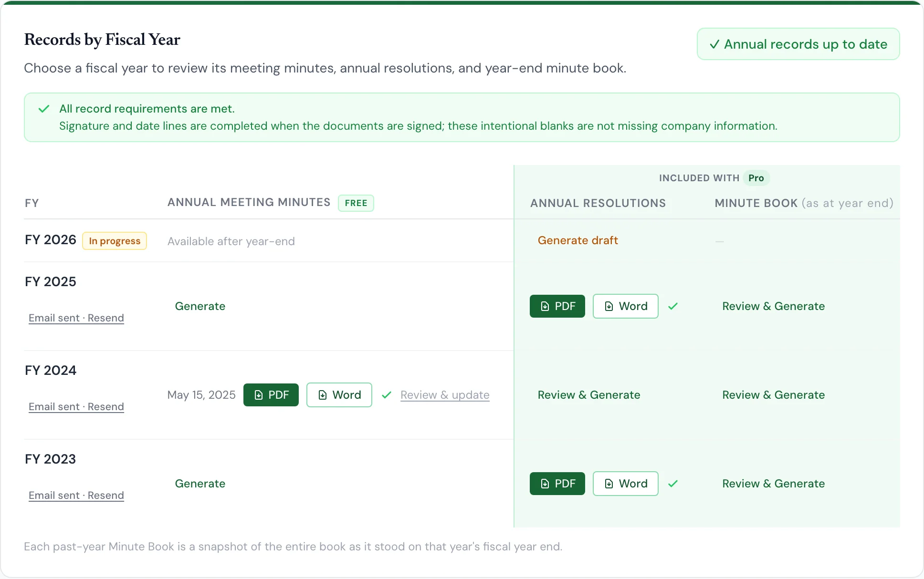The image size is (924, 579).
Task: Download FY 2023 annual resolutions Word file
Action: click(625, 484)
